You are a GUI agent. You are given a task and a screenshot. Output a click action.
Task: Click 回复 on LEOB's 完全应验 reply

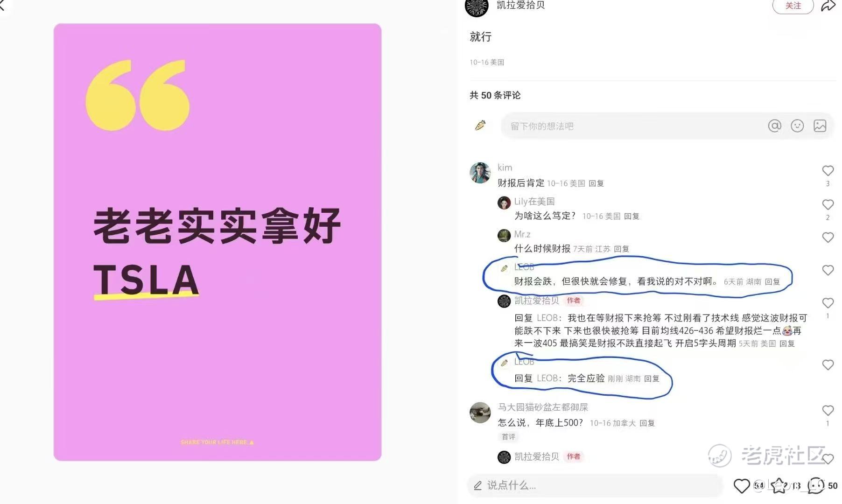coord(652,378)
